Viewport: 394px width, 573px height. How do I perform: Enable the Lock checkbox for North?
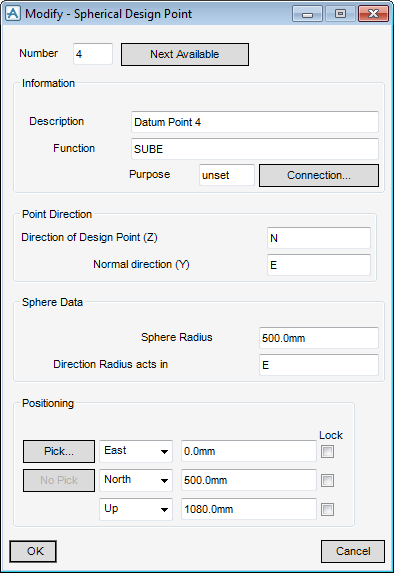pos(327,481)
